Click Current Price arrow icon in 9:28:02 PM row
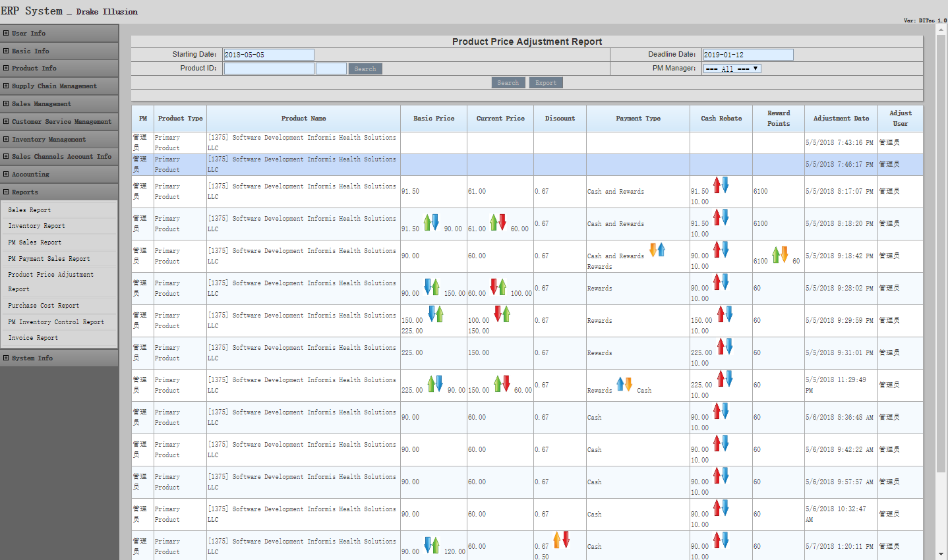The image size is (948, 560). point(498,287)
